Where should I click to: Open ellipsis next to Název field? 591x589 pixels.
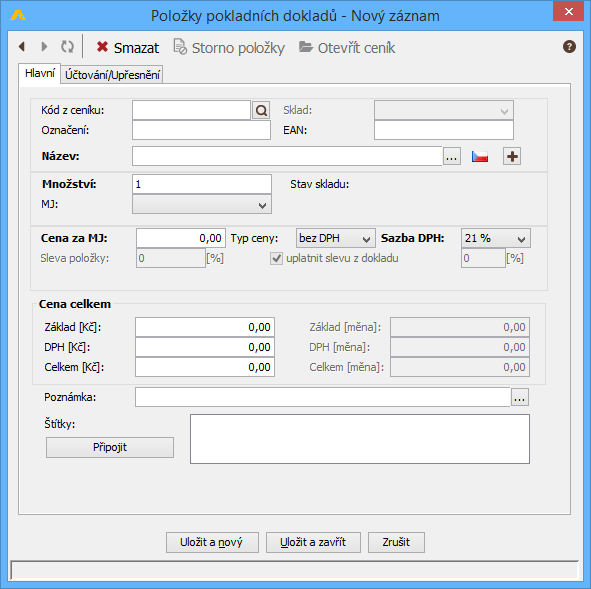point(452,156)
